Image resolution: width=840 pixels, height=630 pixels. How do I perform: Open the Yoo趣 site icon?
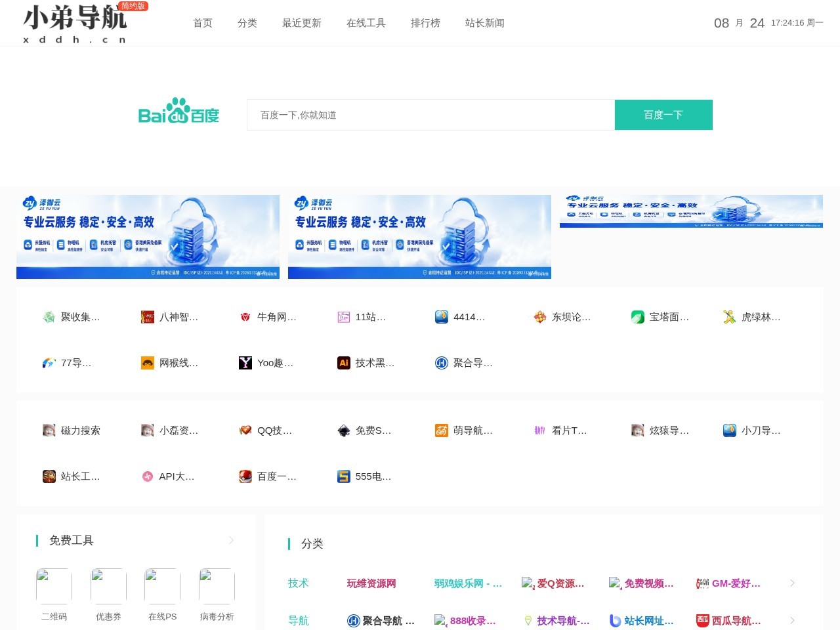[x=245, y=363]
